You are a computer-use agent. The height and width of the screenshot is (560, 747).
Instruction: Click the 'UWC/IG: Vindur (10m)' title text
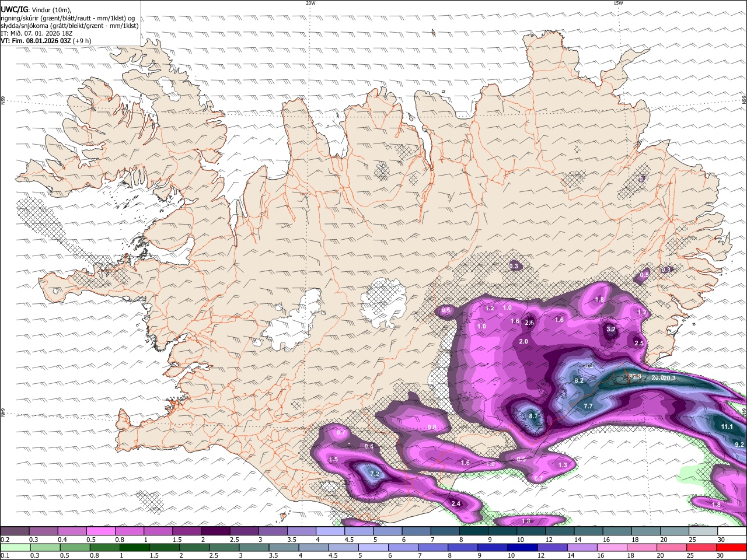(x=36, y=9)
